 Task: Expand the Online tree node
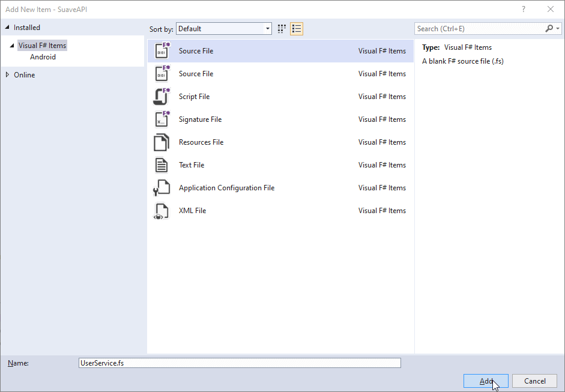tap(7, 75)
